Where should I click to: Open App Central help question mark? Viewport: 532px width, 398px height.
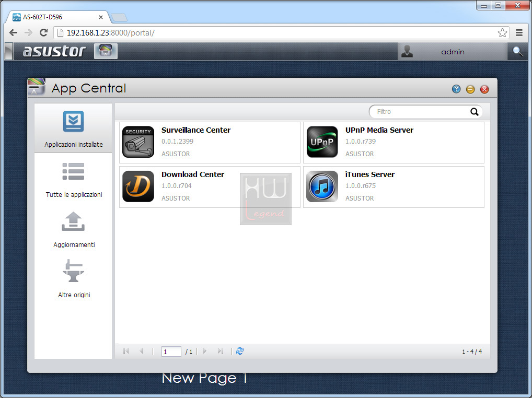point(456,89)
